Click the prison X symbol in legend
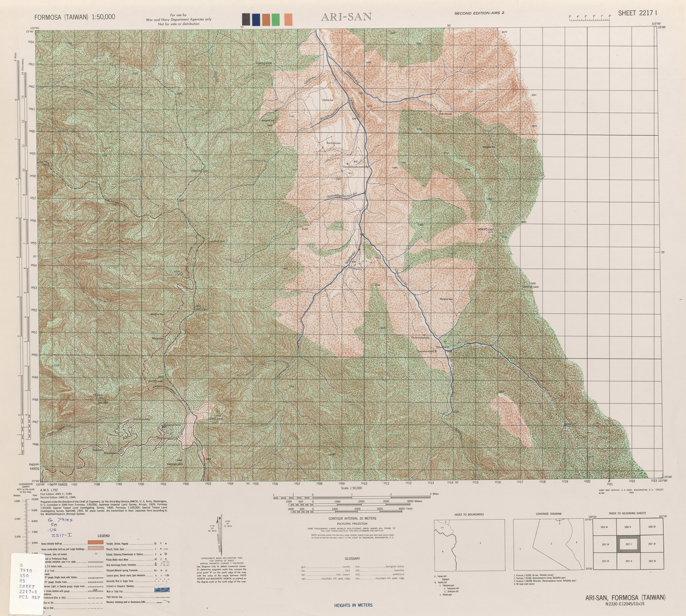 [x=156, y=559]
